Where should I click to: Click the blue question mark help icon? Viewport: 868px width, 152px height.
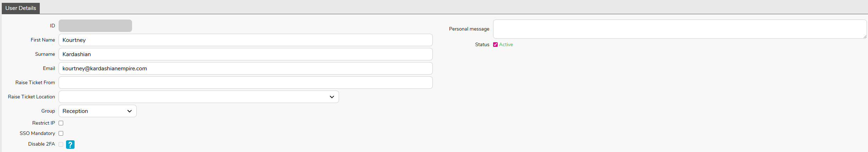pos(70,145)
